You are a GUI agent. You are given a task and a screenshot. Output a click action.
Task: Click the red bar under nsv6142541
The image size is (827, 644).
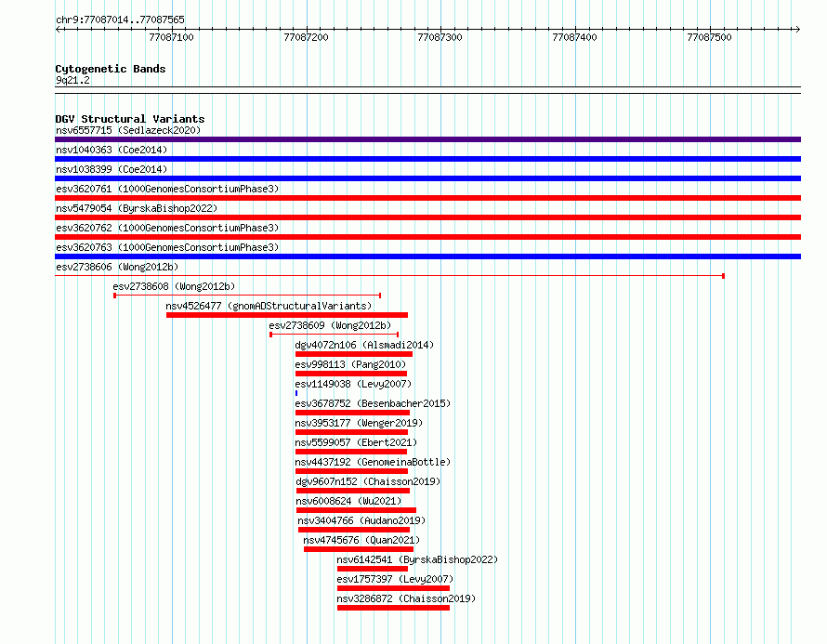[373, 569]
